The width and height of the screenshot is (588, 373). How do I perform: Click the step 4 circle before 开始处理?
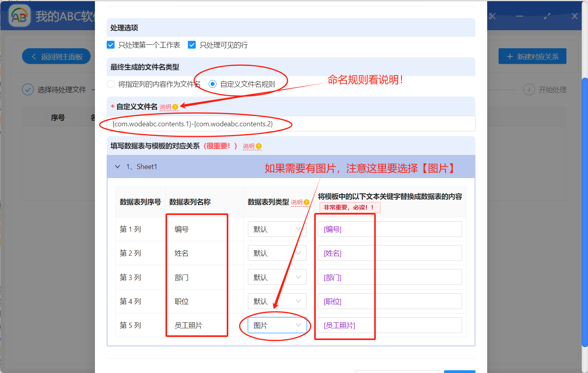tap(529, 89)
